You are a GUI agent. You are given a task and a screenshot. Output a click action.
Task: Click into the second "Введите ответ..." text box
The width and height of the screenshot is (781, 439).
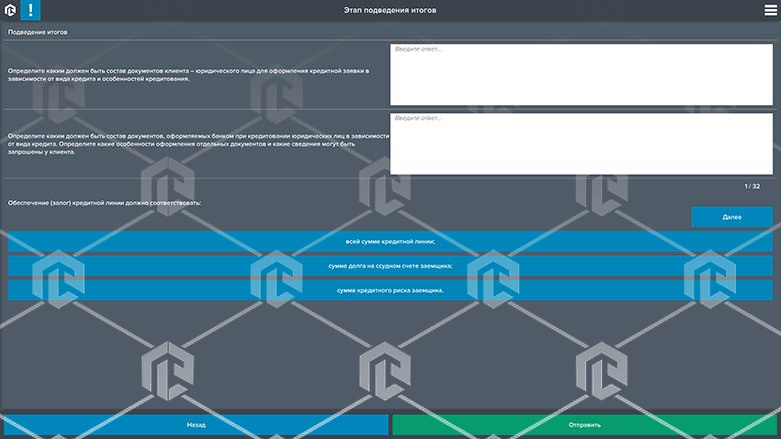[x=581, y=144]
